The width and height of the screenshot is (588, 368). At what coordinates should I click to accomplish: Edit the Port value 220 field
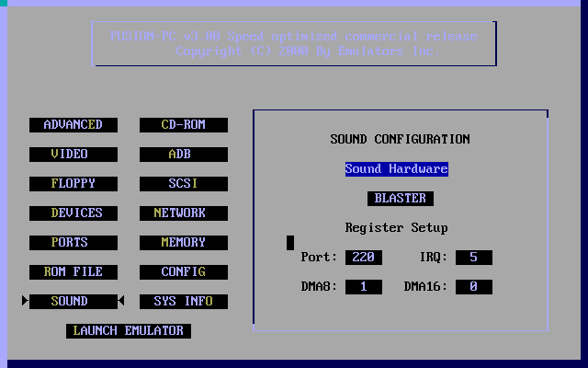(x=364, y=258)
